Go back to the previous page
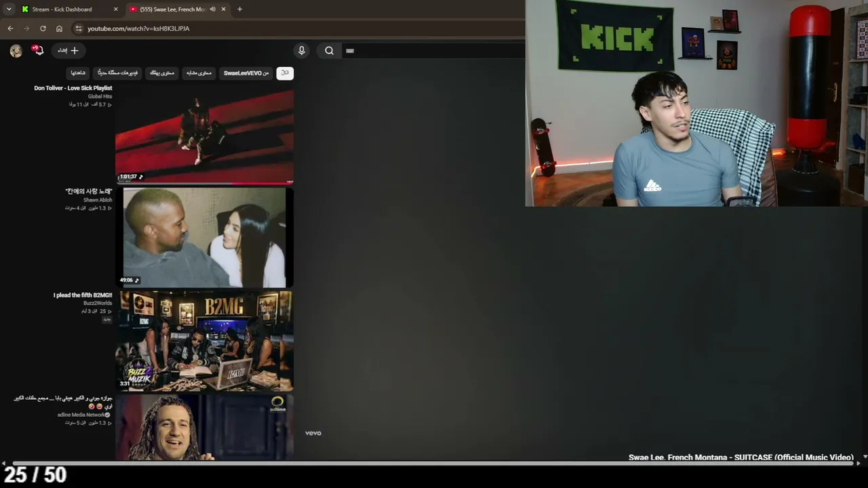Screen dimensions: 868x488 10,28
